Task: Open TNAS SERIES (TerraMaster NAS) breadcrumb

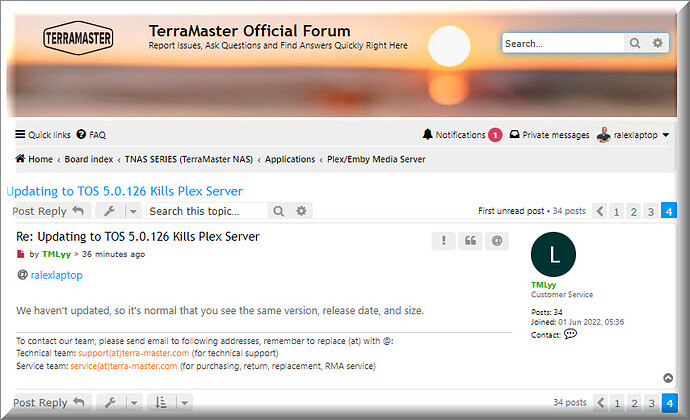Action: pyautogui.click(x=189, y=159)
